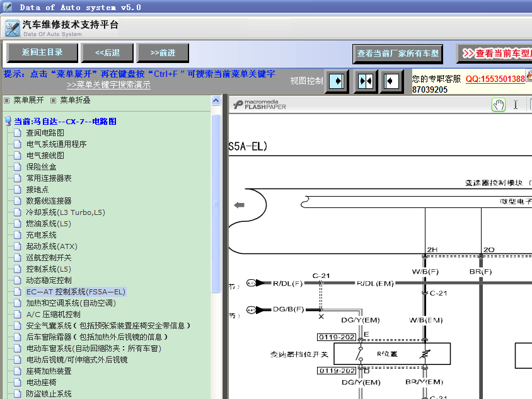The image size is (532, 399).
Task: Open 防盗锁止系统 tree item
Action: [49, 394]
